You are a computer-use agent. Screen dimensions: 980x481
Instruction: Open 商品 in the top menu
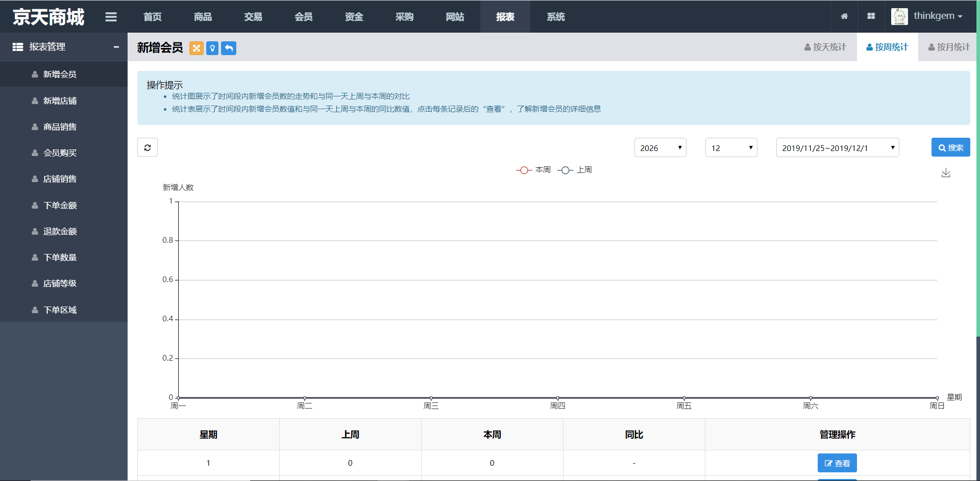tap(203, 17)
